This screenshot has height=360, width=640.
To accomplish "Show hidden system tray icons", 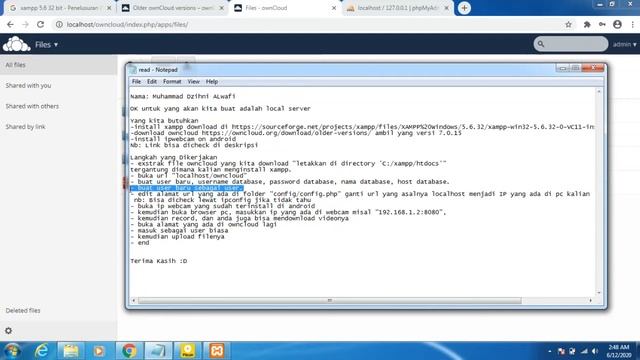I will 549,351.
